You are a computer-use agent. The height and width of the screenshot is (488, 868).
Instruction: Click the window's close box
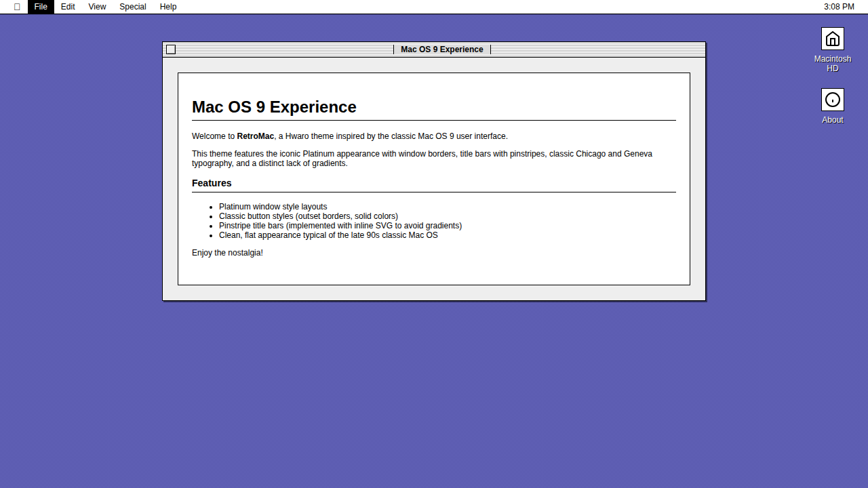click(171, 49)
